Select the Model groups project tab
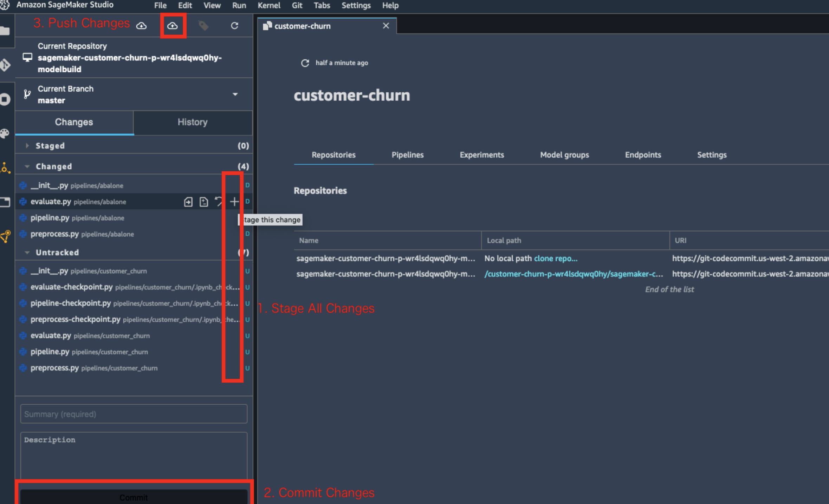 (x=564, y=155)
